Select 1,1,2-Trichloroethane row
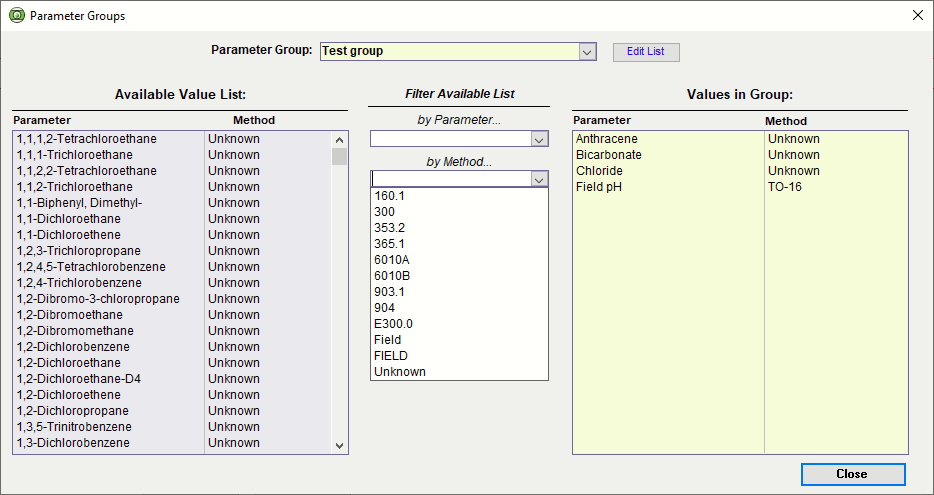This screenshot has width=934, height=495. [172, 187]
